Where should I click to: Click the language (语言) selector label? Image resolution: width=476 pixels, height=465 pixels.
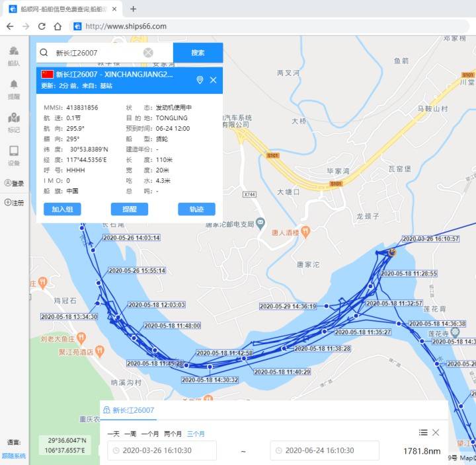click(14, 443)
